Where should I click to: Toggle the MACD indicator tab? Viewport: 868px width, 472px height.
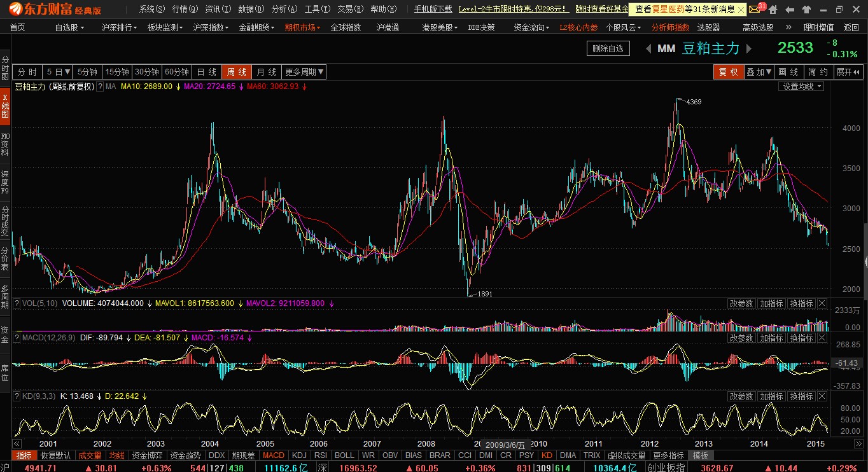(x=274, y=455)
